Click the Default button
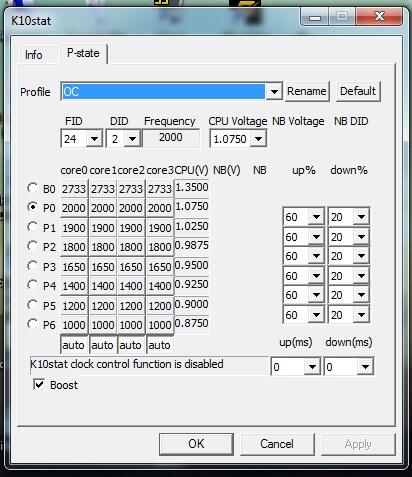The image size is (412, 477). [x=358, y=91]
